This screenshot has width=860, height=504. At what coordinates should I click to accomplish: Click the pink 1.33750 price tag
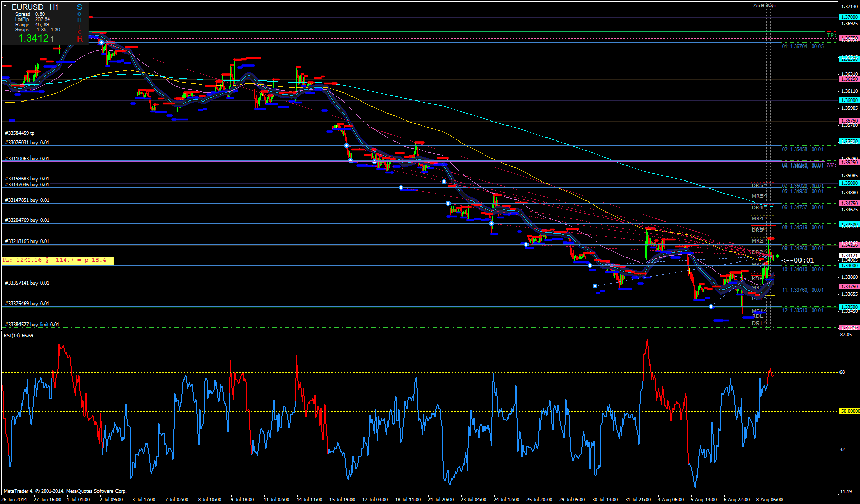pyautogui.click(x=849, y=287)
